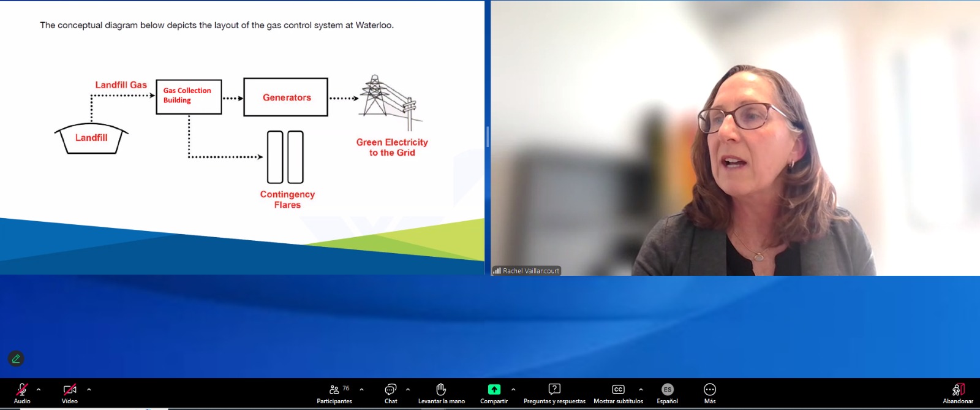Viewport: 980px width, 410px height.
Task: Click the Abandonar leave button
Action: (x=958, y=393)
